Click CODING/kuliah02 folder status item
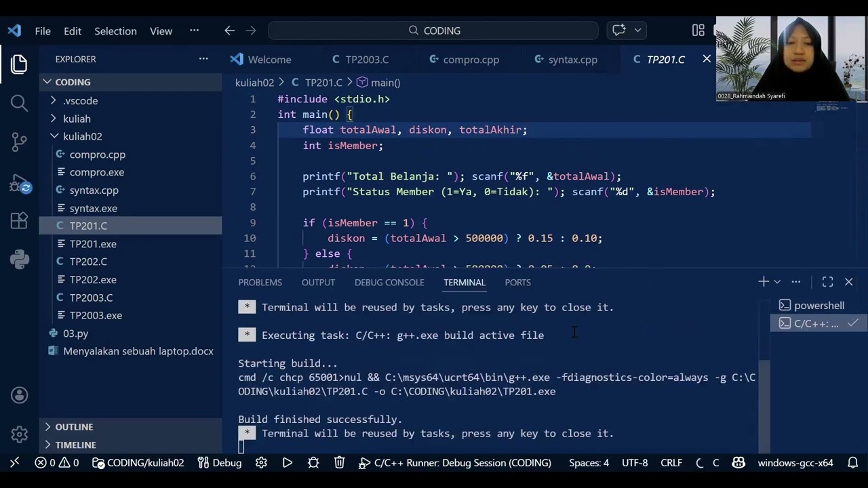Image resolution: width=868 pixels, height=488 pixels. click(138, 463)
